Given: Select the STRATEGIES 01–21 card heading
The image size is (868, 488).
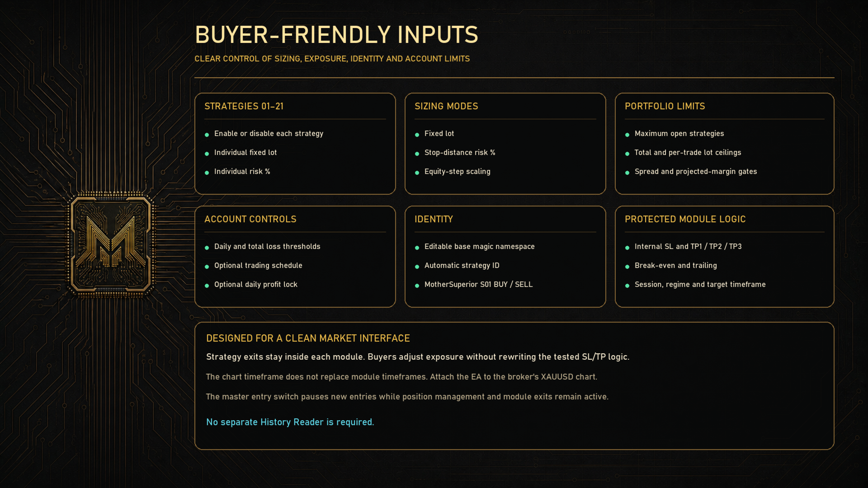Looking at the screenshot, I should [244, 106].
